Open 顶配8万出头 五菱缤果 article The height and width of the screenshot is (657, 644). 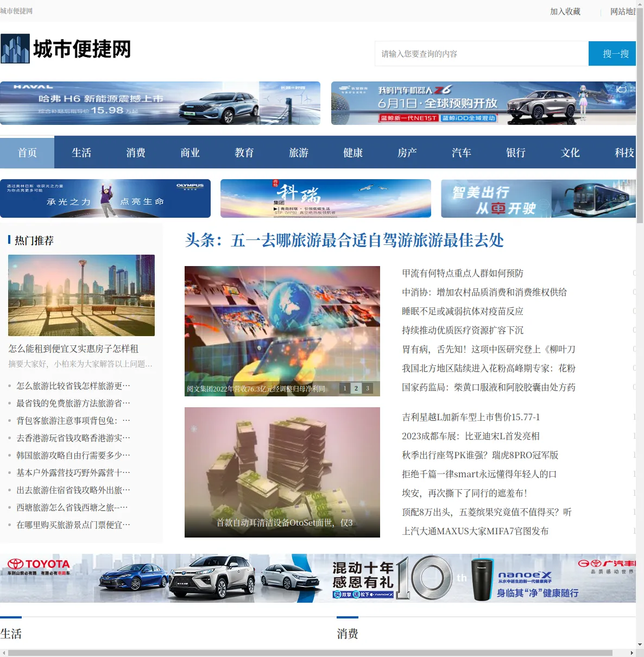487,512
